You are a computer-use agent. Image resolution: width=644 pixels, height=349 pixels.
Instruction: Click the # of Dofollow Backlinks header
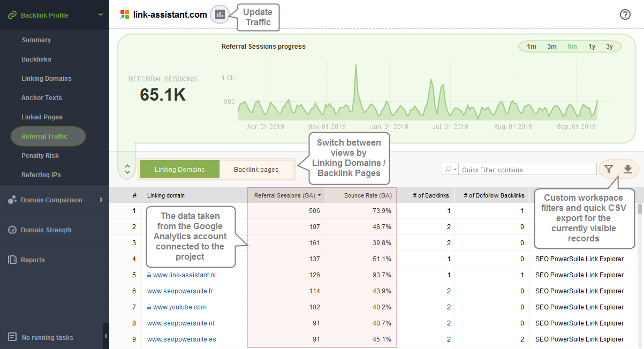pyautogui.click(x=492, y=195)
